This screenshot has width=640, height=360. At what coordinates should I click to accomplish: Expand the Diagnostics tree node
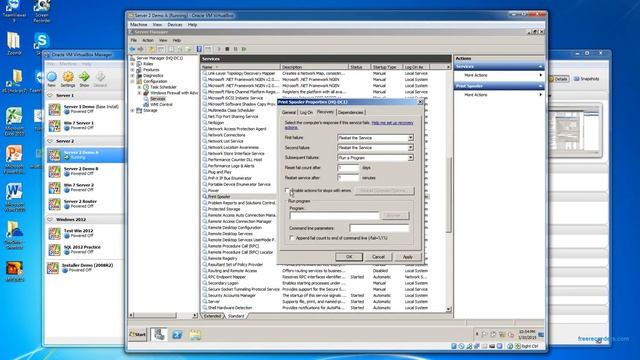(132, 76)
